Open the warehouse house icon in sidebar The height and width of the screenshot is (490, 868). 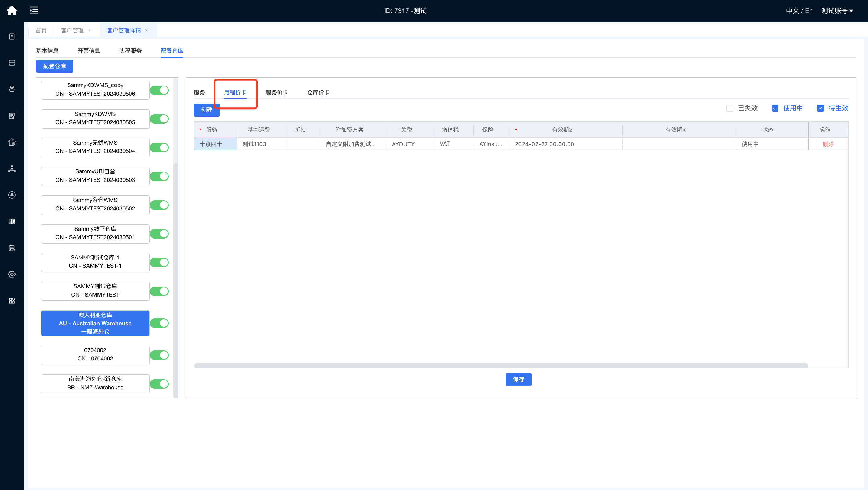[x=12, y=142]
